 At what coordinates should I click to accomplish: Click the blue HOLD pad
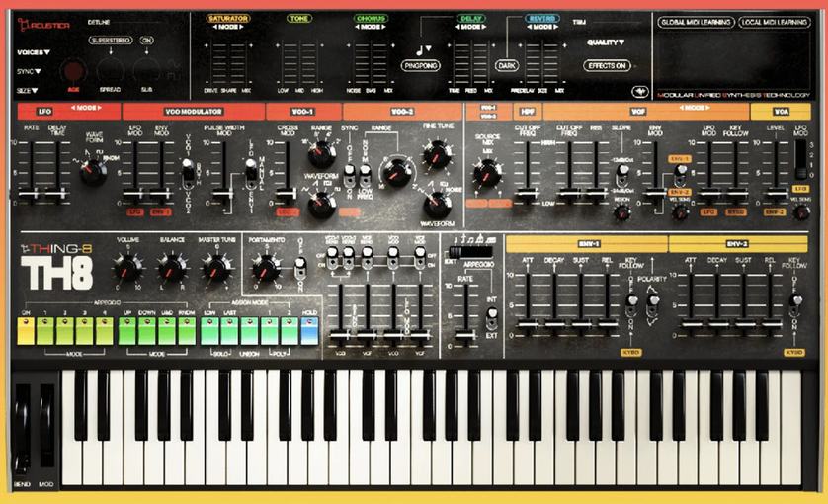tap(309, 331)
